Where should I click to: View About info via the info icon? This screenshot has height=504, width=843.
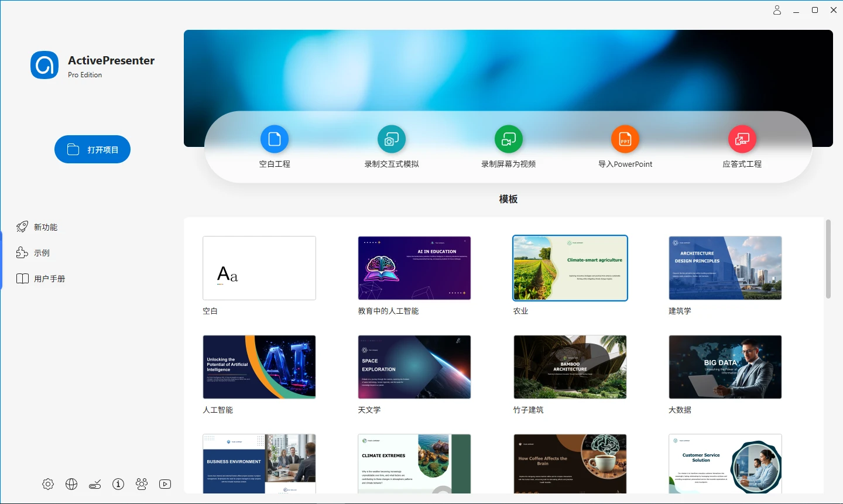click(118, 484)
